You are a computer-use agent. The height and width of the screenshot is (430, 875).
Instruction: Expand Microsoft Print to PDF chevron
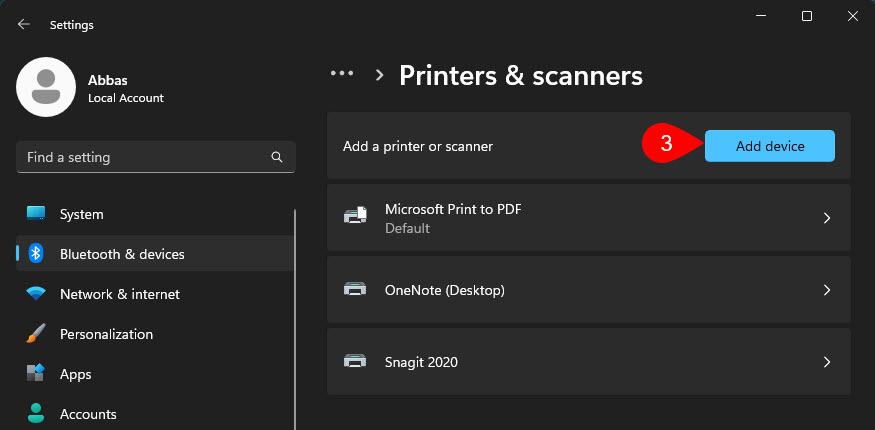click(826, 218)
